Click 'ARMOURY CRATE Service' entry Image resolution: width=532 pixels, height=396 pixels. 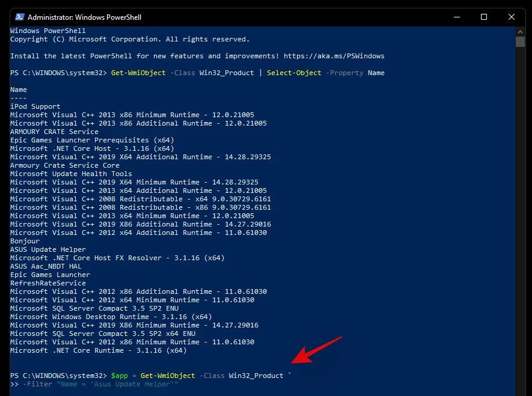[54, 132]
